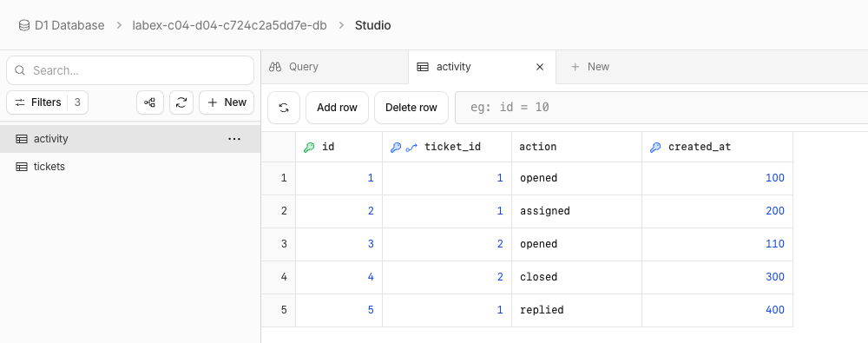Focus the Search tables input field
The height and width of the screenshot is (343, 868).
130,70
